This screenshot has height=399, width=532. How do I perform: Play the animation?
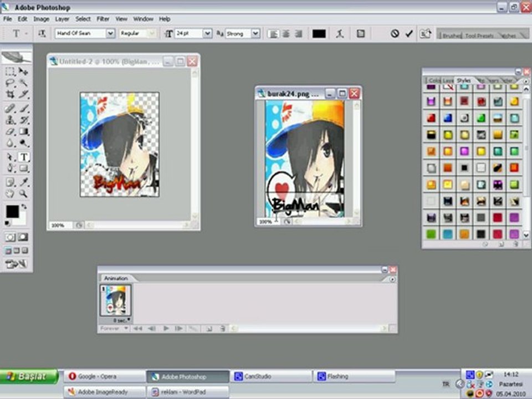[x=166, y=329]
